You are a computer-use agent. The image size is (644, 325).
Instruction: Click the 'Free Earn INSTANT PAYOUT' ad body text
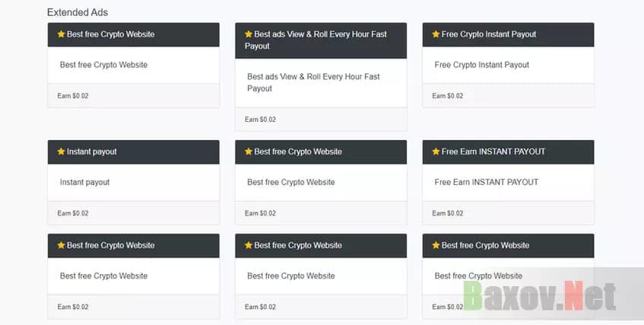487,183
